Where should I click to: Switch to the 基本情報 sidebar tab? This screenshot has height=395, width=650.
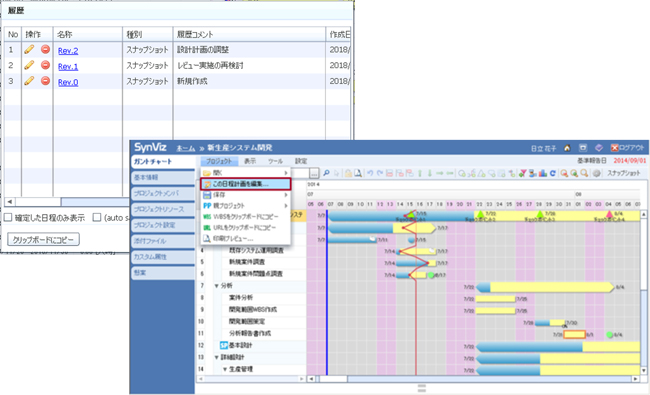163,177
